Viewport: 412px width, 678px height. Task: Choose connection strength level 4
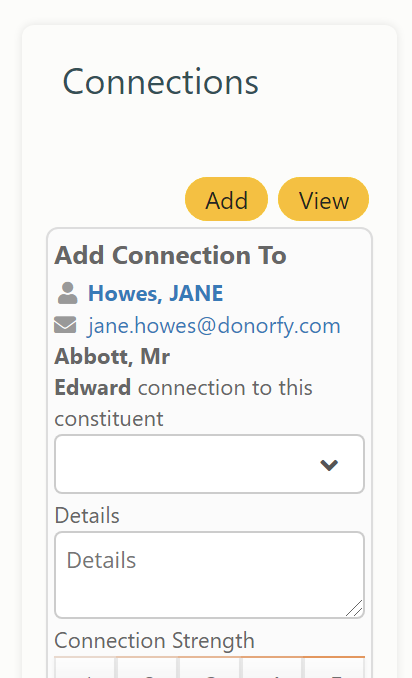(x=272, y=668)
